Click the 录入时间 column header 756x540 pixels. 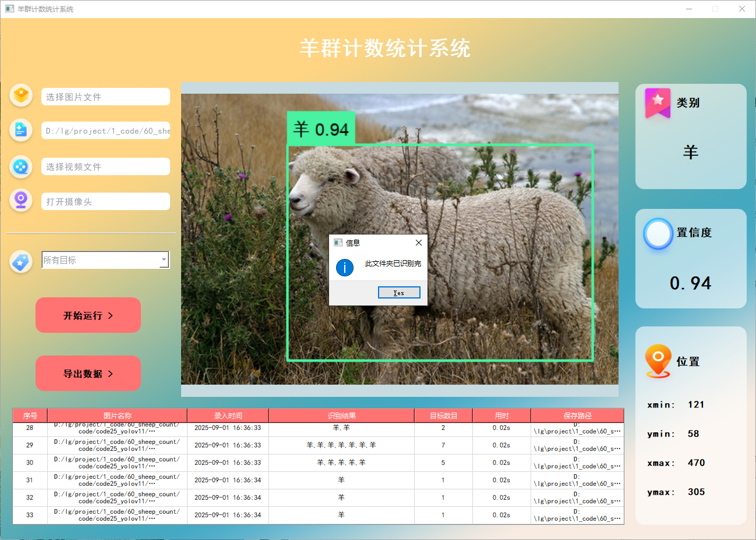coord(228,415)
